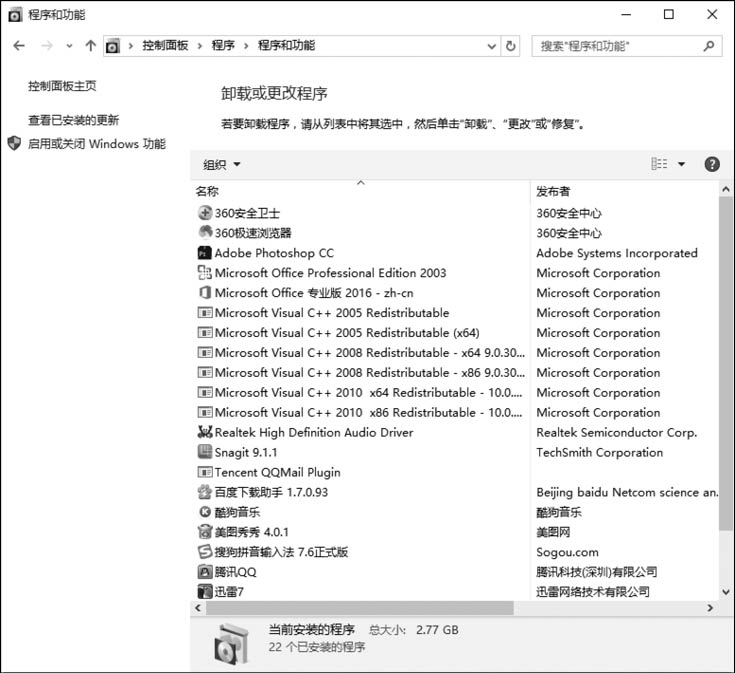
Task: Click the 360极速浏览器 program icon
Action: click(x=205, y=232)
